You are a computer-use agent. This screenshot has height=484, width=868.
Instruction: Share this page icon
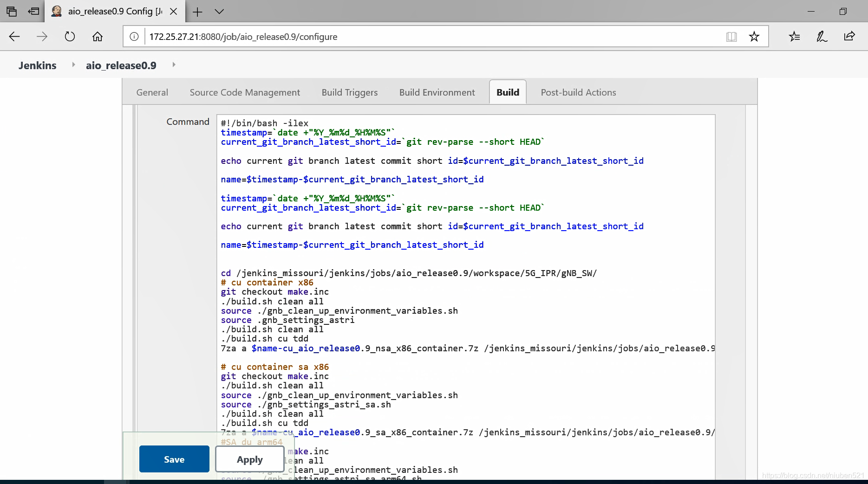pyautogui.click(x=849, y=36)
